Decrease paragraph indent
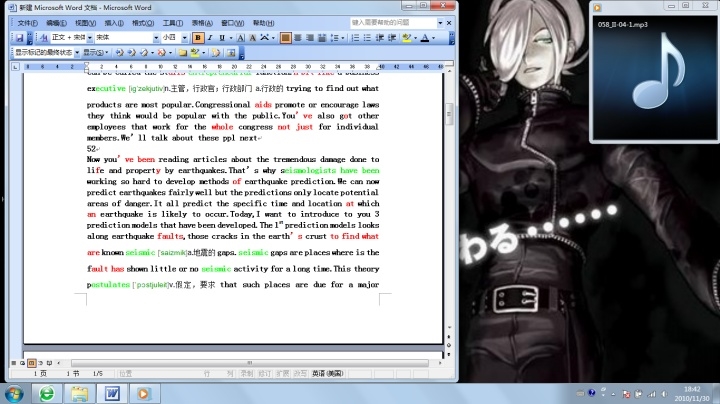Image resolution: width=720 pixels, height=404 pixels. coord(379,38)
